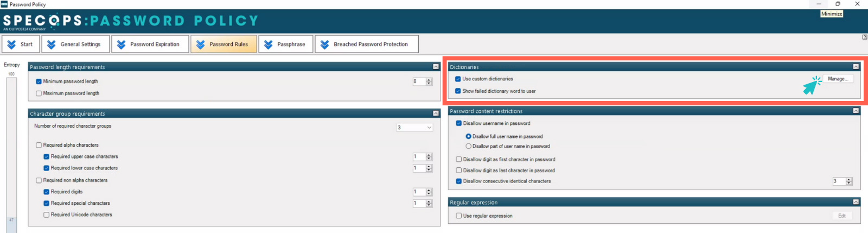
Task: Enable Use regular expression checkbox
Action: click(x=459, y=216)
